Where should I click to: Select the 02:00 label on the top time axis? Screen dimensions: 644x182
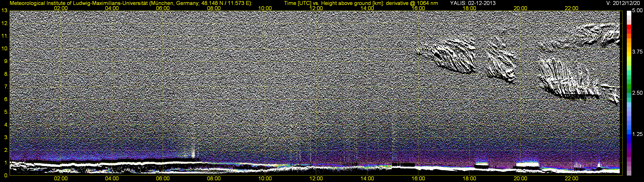click(x=61, y=8)
